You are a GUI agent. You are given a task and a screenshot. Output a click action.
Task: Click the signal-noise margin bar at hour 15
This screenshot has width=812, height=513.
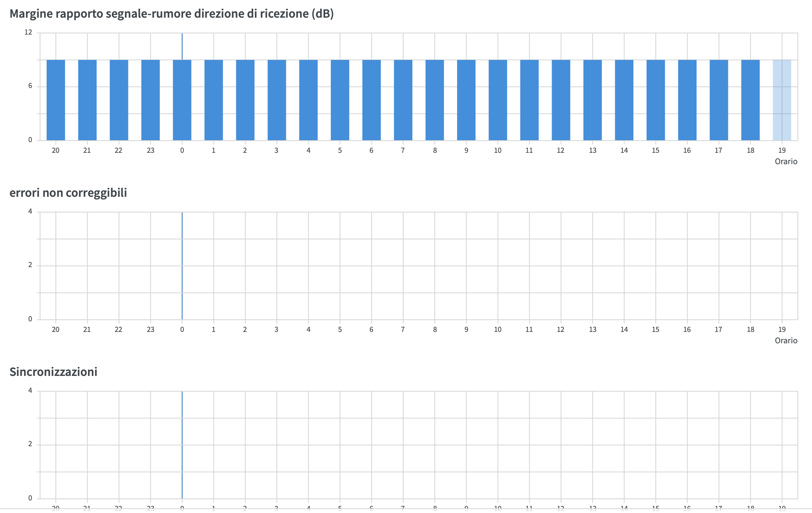coord(656,100)
